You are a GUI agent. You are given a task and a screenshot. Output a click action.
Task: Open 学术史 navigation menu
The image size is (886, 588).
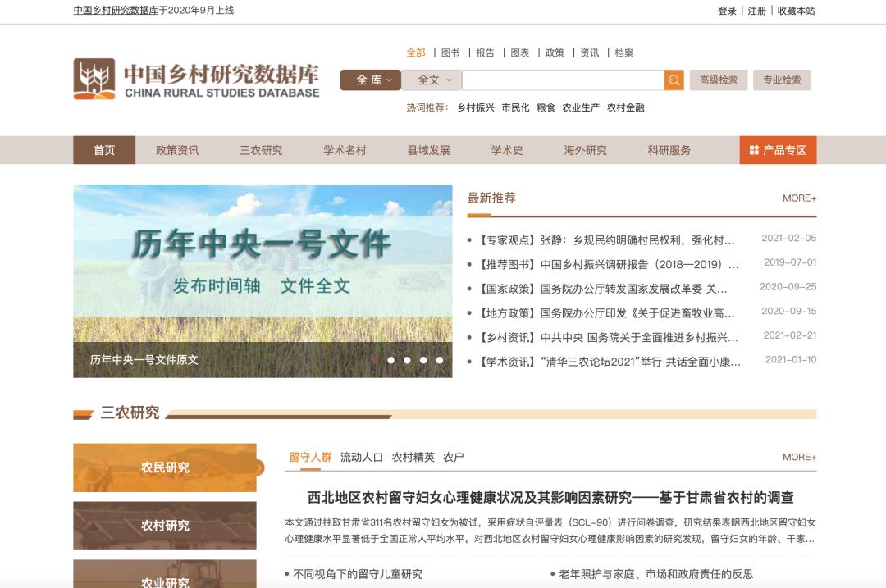(507, 150)
